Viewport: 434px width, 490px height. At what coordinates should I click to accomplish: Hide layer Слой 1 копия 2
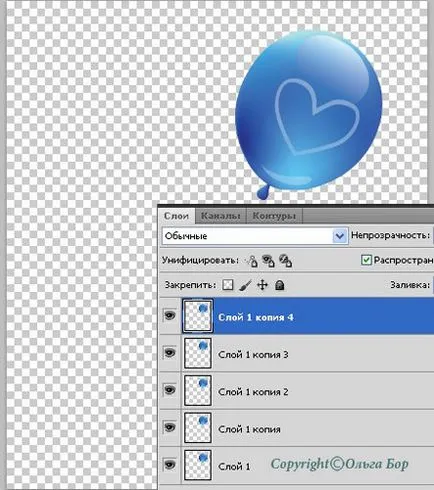pos(170,390)
